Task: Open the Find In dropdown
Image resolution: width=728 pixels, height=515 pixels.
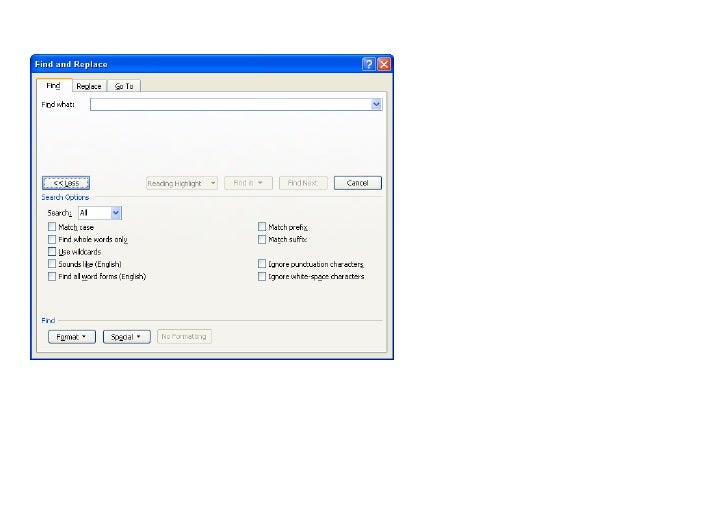Action: (x=248, y=183)
